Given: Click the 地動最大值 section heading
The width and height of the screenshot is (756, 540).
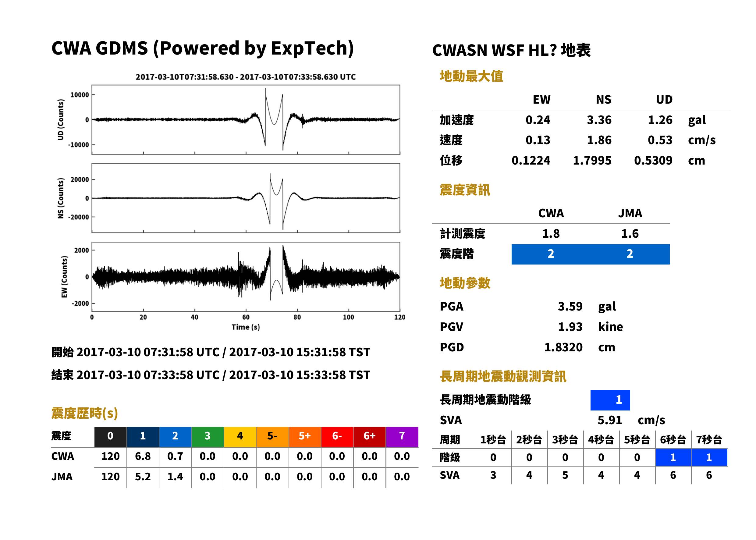Looking at the screenshot, I should pos(471,76).
